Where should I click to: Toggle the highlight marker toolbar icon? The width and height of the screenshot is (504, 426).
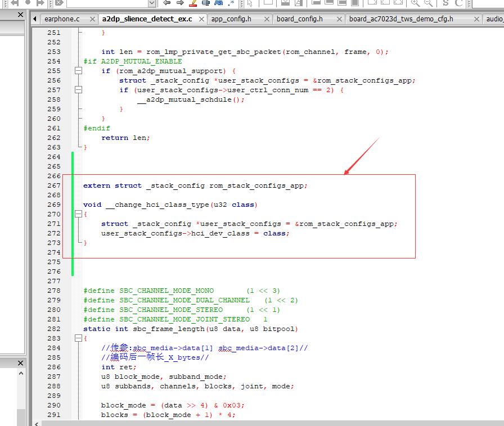[x=193, y=3]
